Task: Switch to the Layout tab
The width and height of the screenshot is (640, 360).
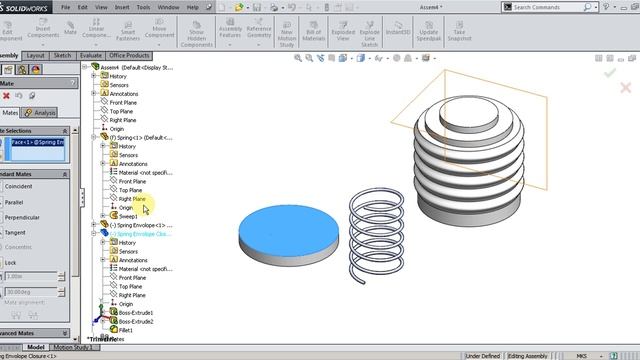Action: click(35, 56)
